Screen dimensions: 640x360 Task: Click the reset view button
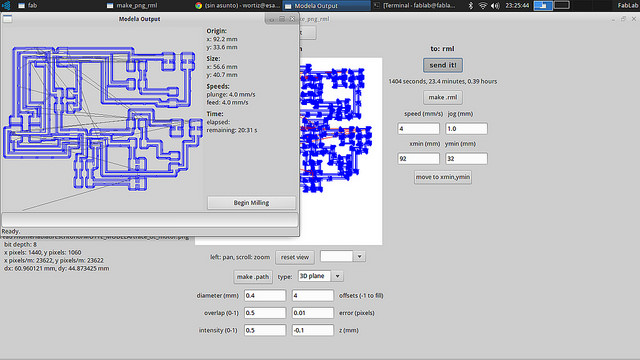(295, 257)
